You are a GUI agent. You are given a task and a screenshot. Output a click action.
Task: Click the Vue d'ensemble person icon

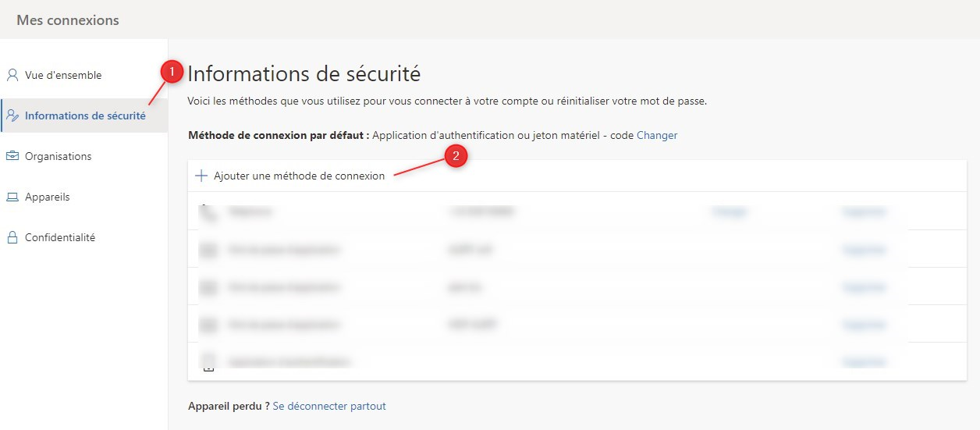point(12,76)
